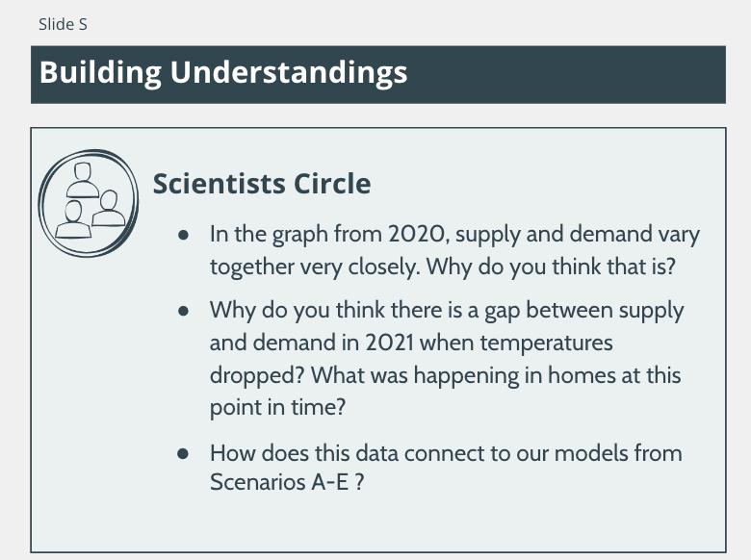The width and height of the screenshot is (751, 560).
Task: Click the first bullet point marker
Action: (183, 235)
